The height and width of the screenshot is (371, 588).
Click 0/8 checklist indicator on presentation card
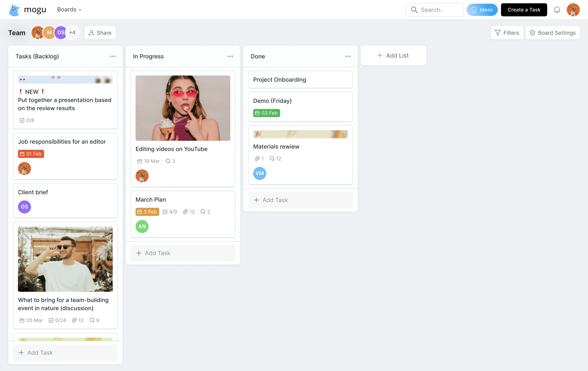coord(27,120)
